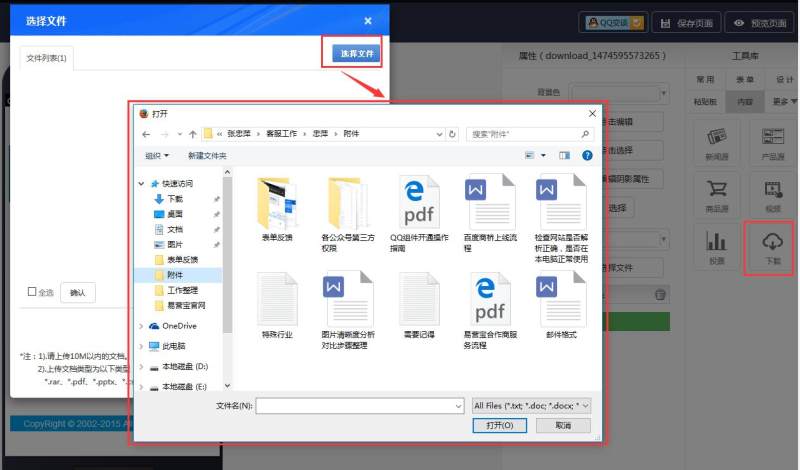Refresh the folder address bar

452,134
